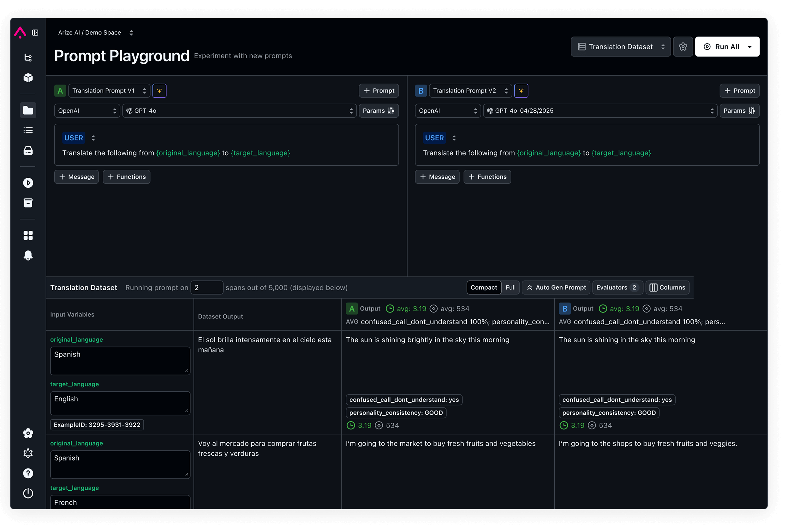
Task: Open the folder icon in sidebar
Action: coord(28,110)
